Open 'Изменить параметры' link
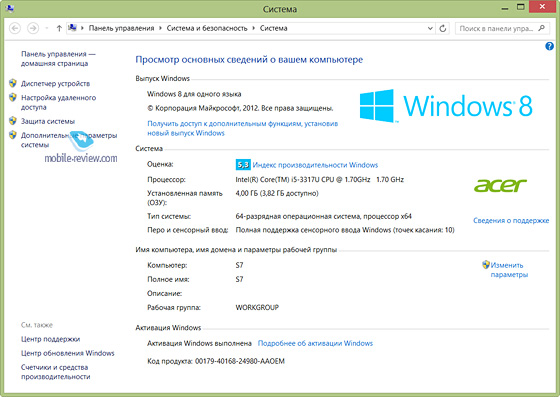 click(509, 270)
